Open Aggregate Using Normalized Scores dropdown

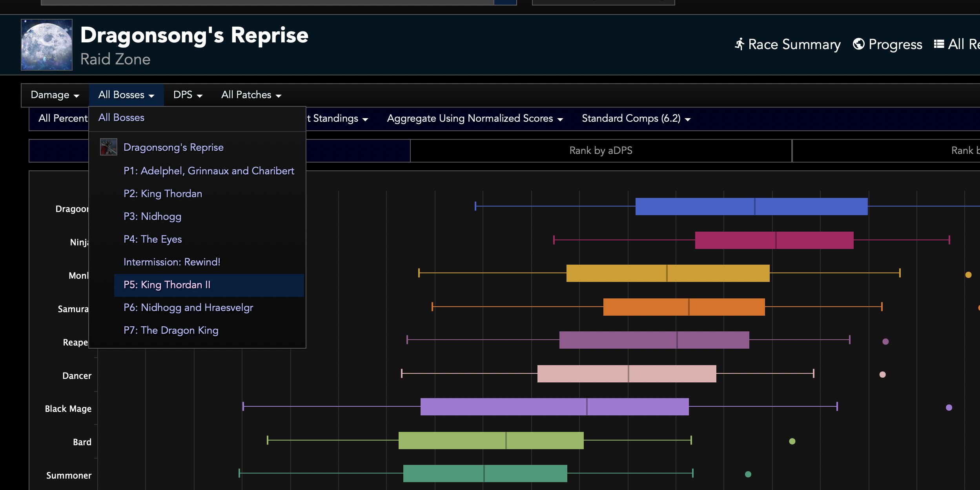[x=475, y=119]
